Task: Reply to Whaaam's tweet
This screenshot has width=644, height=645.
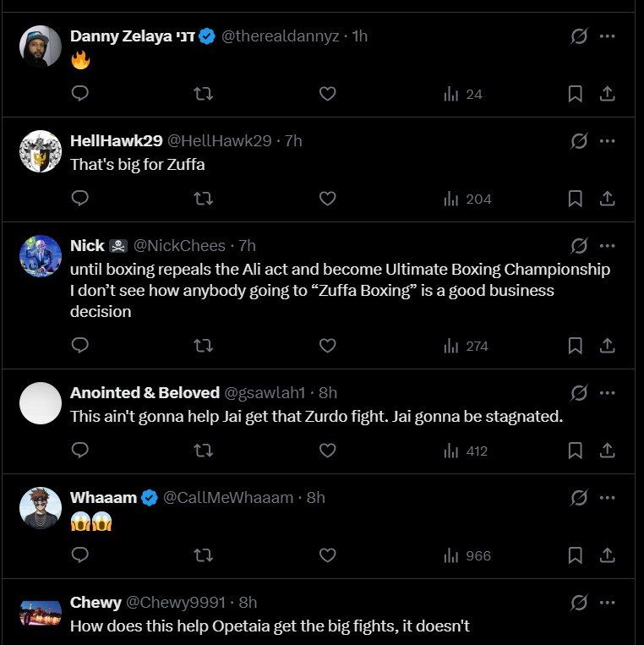Action: pyautogui.click(x=80, y=555)
